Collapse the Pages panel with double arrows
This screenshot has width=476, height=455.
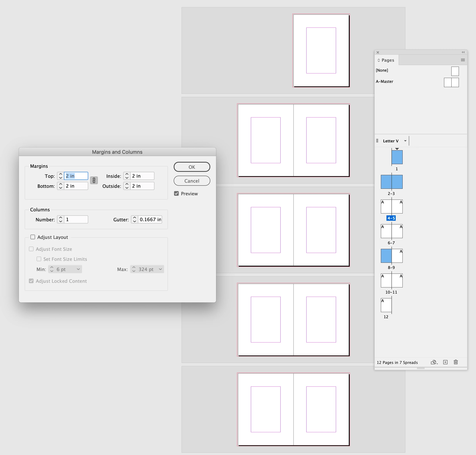tap(463, 52)
